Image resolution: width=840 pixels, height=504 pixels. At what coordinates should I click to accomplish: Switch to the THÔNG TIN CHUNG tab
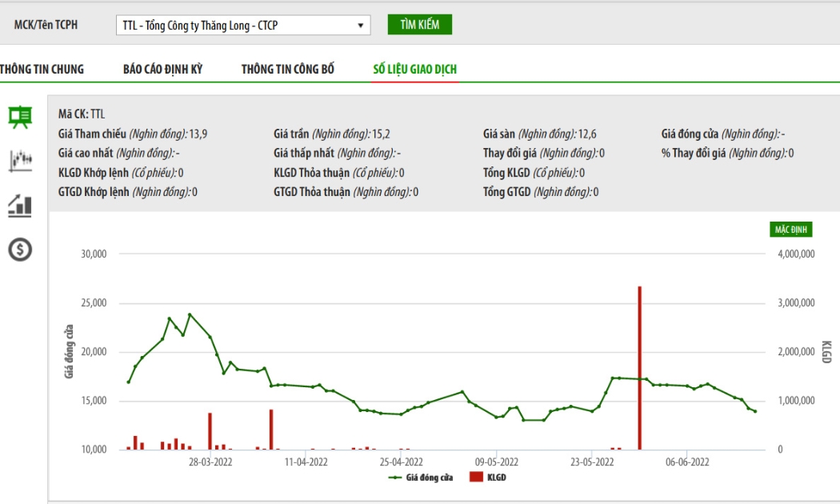(42, 69)
